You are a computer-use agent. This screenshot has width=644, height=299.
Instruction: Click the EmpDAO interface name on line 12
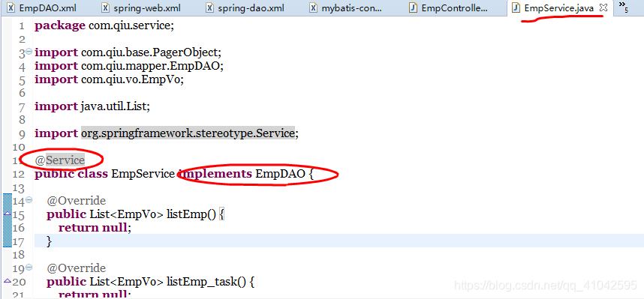point(281,174)
